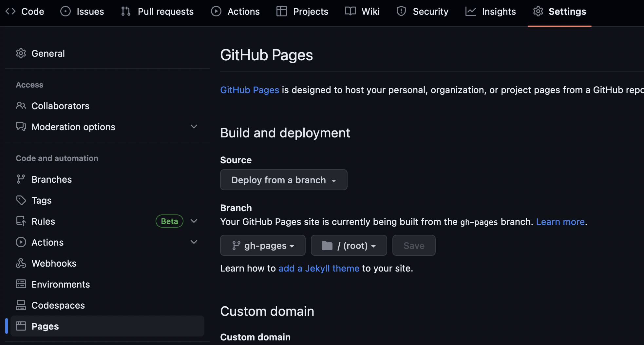Open Codespaces settings
Image resolution: width=644 pixels, height=345 pixels.
point(107,305)
